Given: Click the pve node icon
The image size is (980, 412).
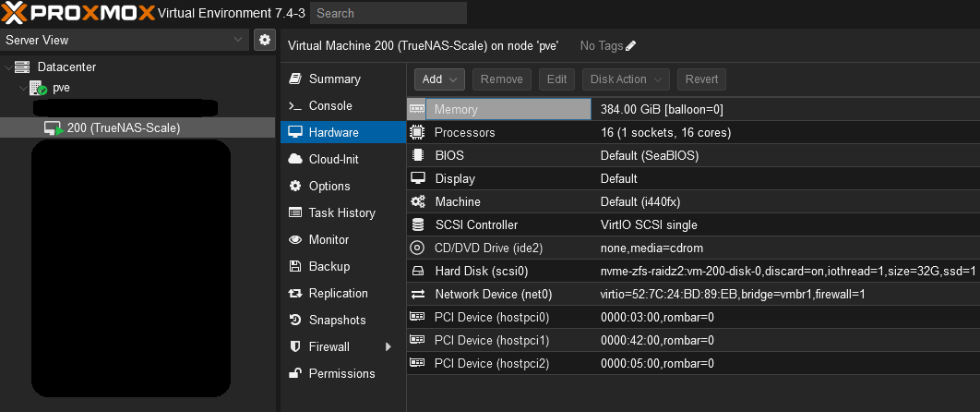Looking at the screenshot, I should [x=39, y=88].
